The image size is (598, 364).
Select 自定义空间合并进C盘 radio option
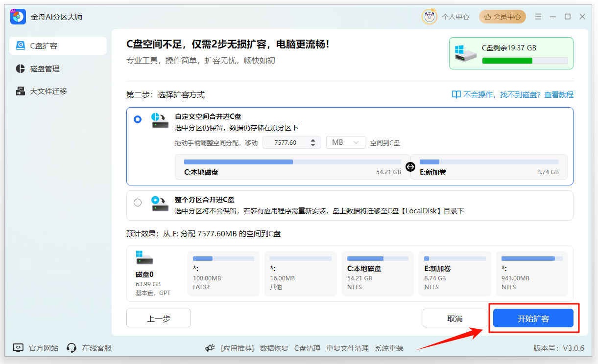coord(138,119)
